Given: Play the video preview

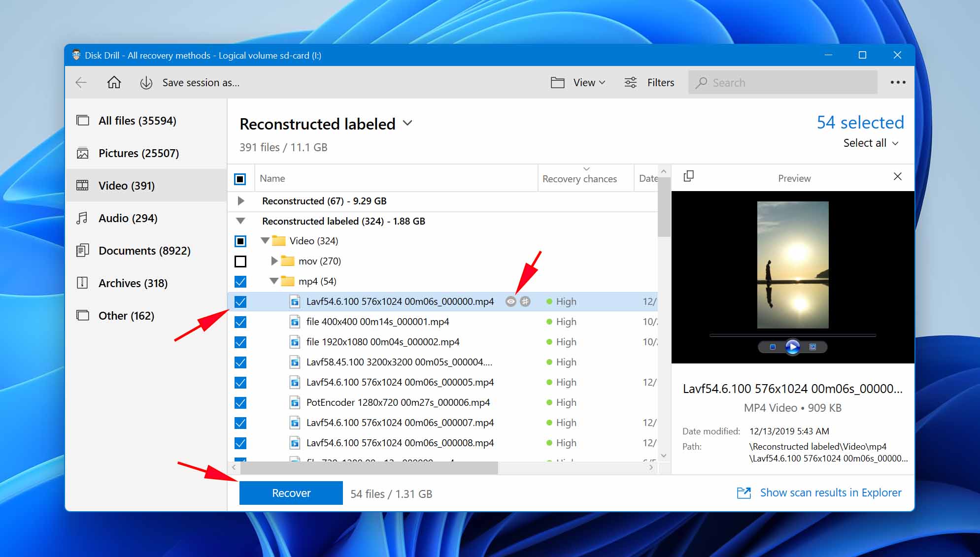Looking at the screenshot, I should click(x=792, y=347).
